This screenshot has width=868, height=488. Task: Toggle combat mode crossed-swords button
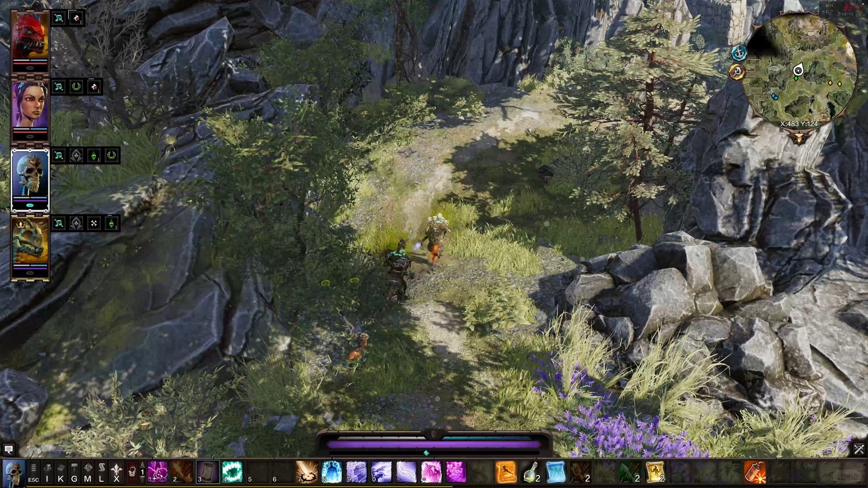pyautogui.click(x=859, y=449)
